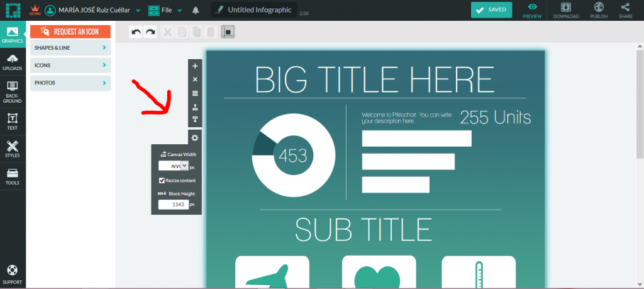Expand the Icons section
Image resolution: width=644 pixels, height=289 pixels.
point(70,65)
